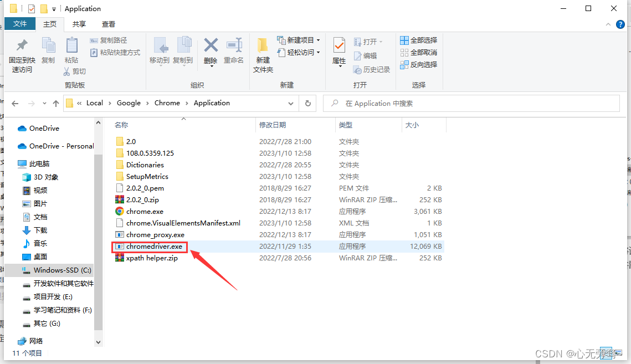The image size is (631, 364).
Task: Collapse the ribbon with chevron
Action: click(x=608, y=24)
